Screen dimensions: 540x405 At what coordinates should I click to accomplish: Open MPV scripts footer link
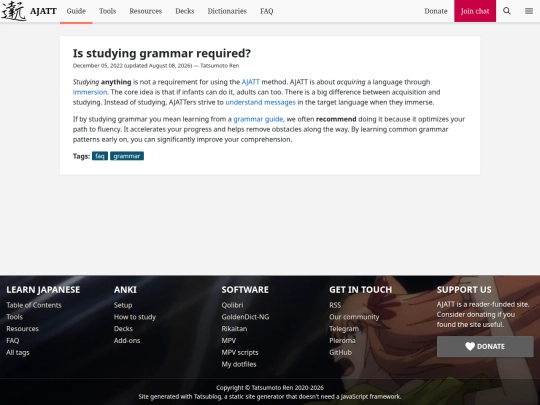240,352
